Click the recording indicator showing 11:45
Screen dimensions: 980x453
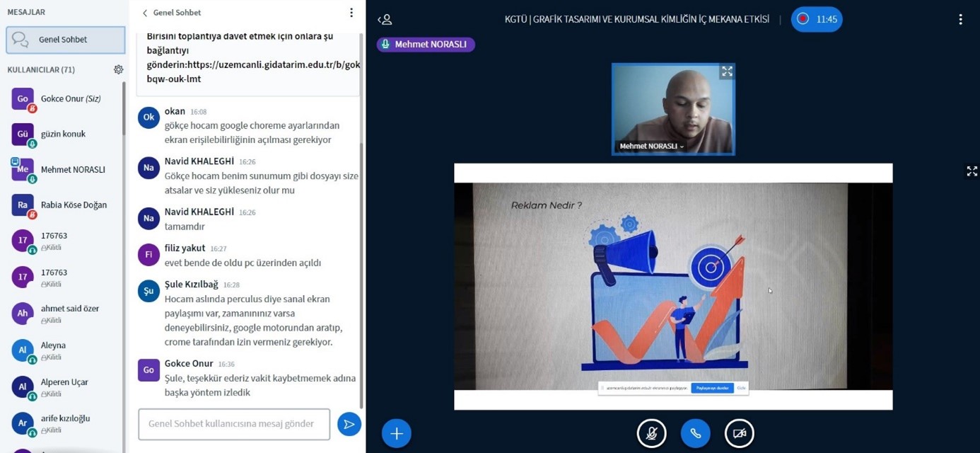pyautogui.click(x=817, y=19)
